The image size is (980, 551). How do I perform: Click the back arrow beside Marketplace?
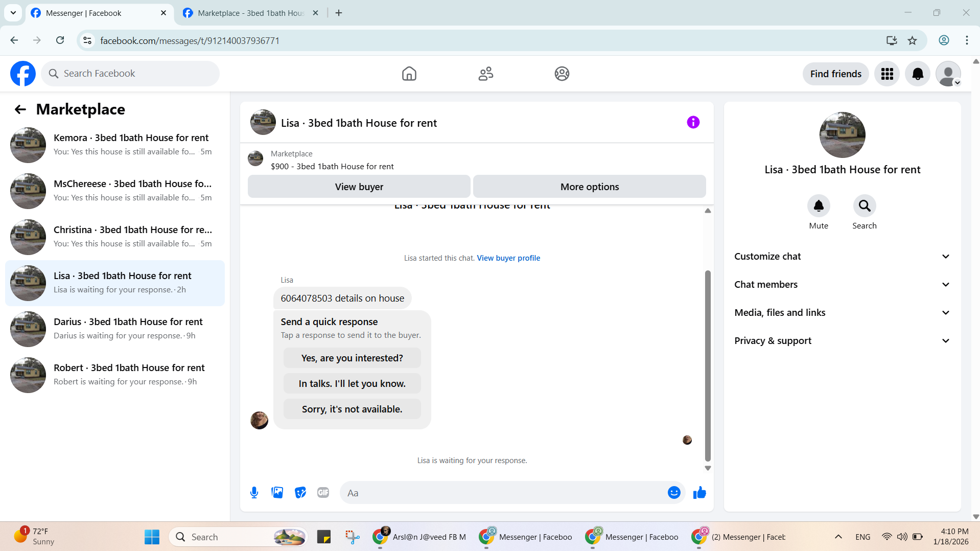click(x=20, y=109)
